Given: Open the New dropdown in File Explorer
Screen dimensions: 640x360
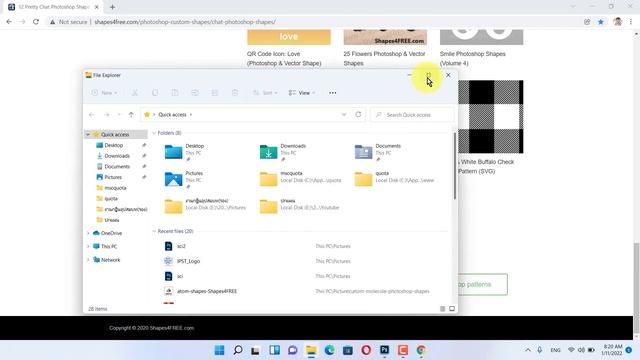Looking at the screenshot, I should 104,93.
